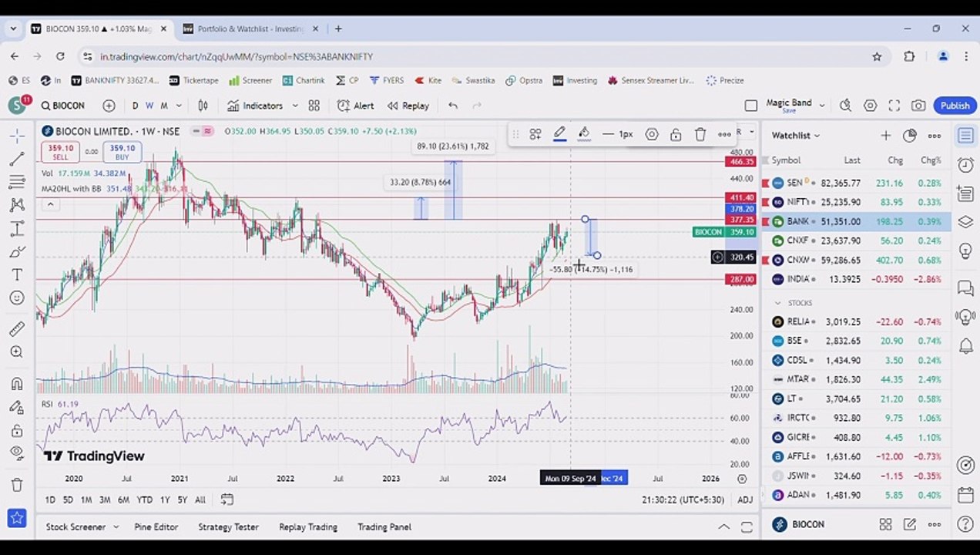Open the favorites star toolbar at bottom left
980x555 pixels.
coord(16,518)
